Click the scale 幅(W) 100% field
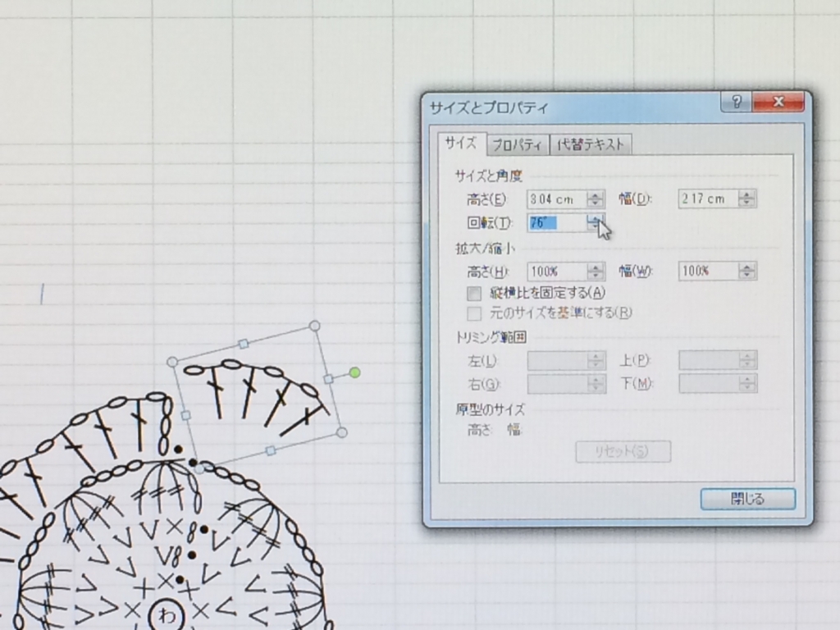 tap(708, 271)
